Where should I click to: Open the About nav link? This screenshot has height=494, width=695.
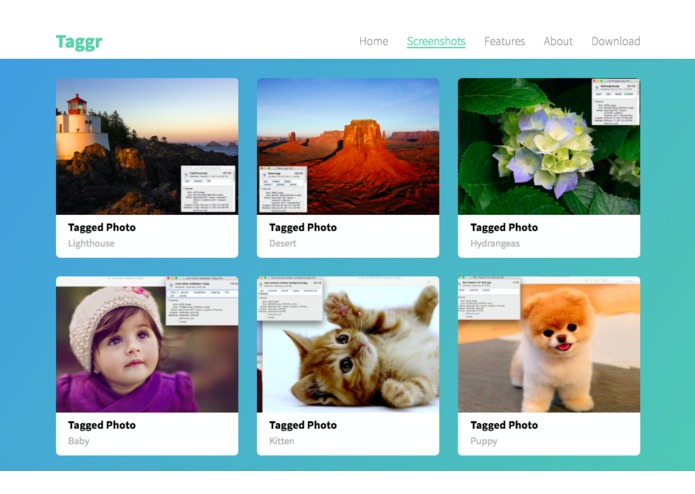(558, 41)
